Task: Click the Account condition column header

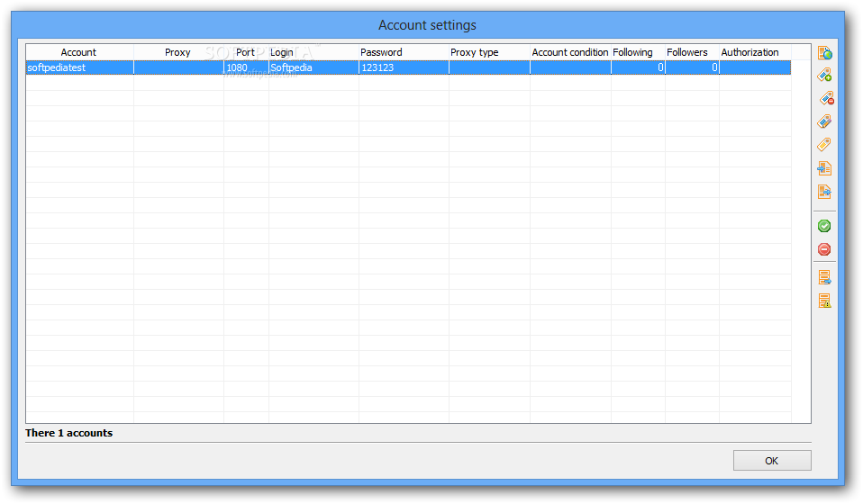Action: (570, 52)
